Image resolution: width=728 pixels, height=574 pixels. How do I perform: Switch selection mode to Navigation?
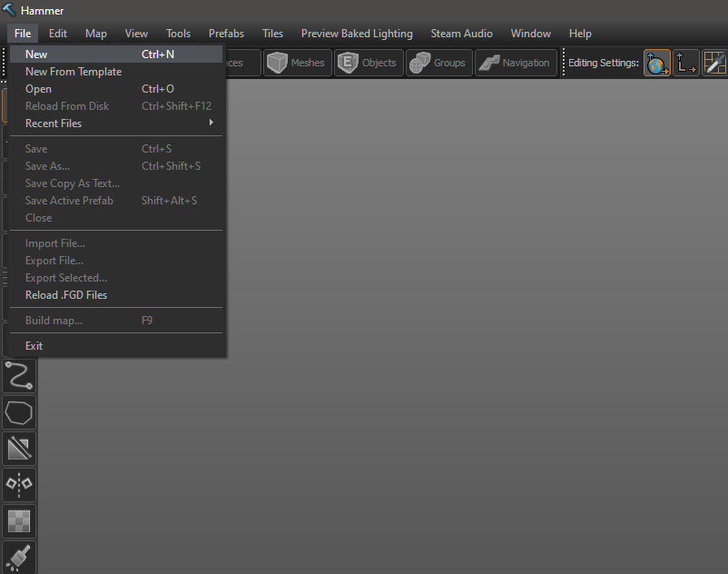click(x=516, y=63)
